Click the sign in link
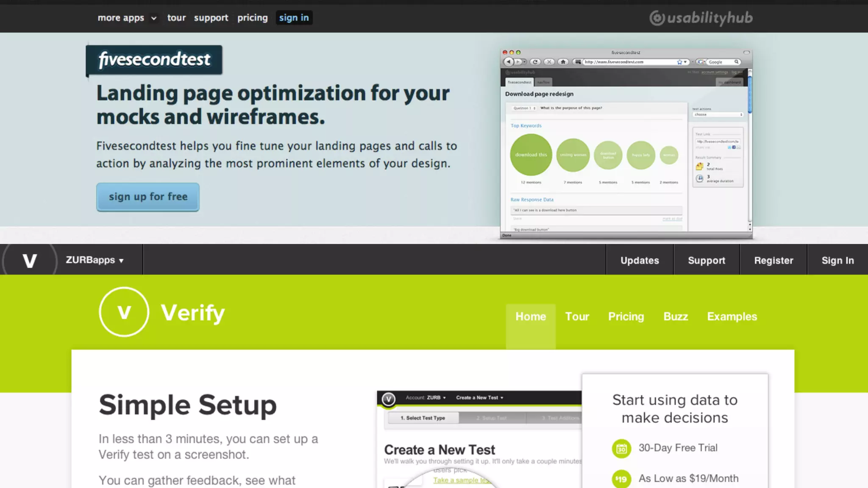 294,18
